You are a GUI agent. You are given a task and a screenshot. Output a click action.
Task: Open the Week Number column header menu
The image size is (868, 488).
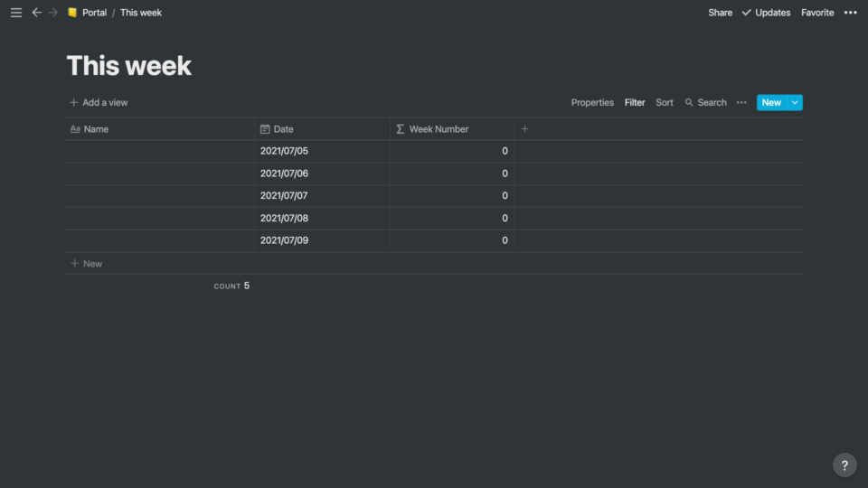pyautogui.click(x=452, y=129)
